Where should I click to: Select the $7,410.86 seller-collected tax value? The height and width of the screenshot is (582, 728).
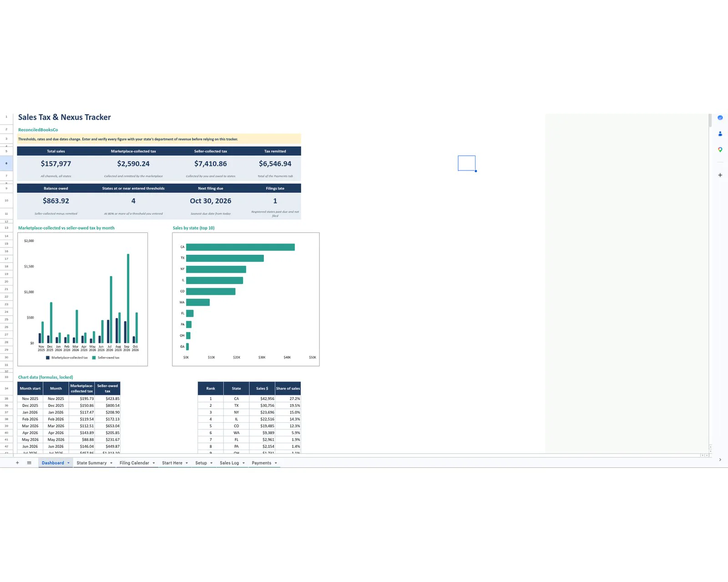211,164
